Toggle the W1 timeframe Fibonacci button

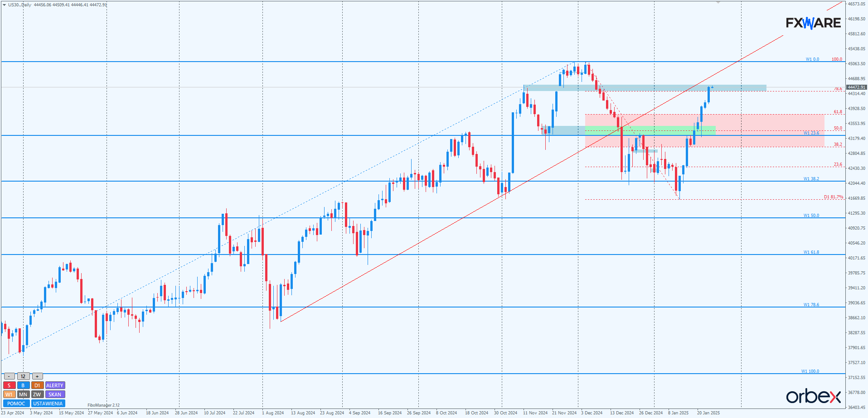(9, 394)
